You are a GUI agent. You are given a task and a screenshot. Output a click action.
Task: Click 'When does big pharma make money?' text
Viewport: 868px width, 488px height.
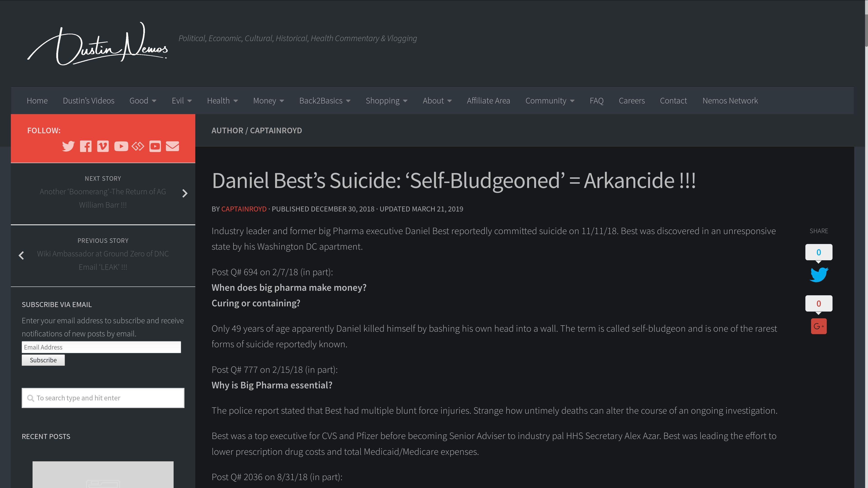[289, 288]
